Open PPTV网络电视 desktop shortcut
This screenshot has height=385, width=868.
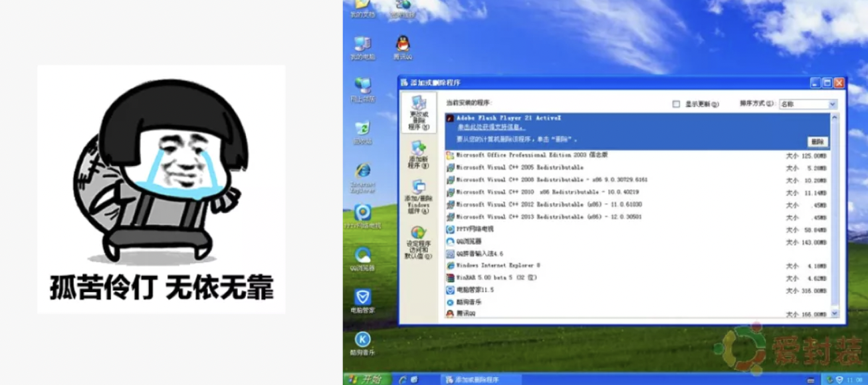[x=362, y=216]
